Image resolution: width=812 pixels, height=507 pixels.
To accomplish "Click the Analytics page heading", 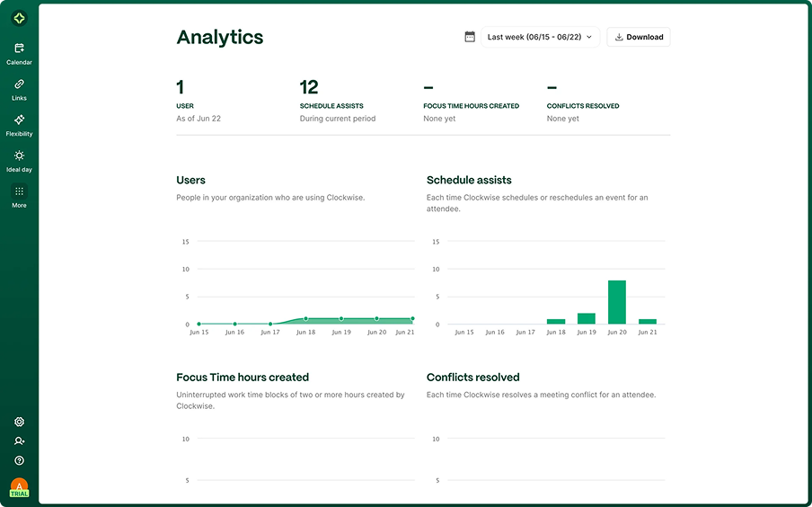I will click(x=219, y=38).
